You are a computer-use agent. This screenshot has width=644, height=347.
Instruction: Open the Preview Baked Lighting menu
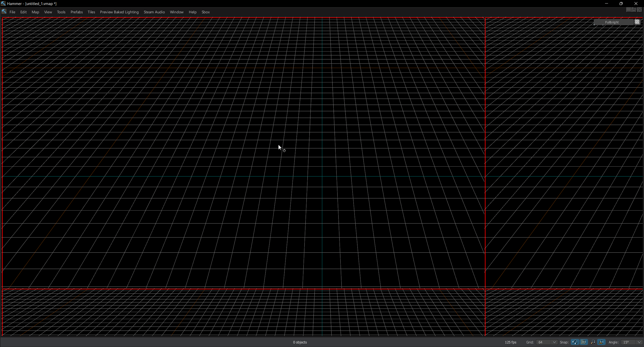[119, 12]
